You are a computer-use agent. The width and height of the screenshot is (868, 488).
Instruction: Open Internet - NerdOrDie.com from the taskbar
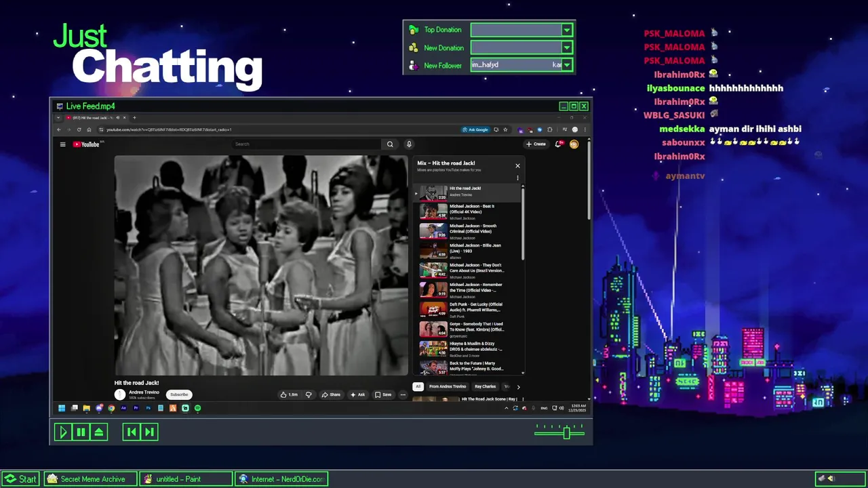click(281, 479)
